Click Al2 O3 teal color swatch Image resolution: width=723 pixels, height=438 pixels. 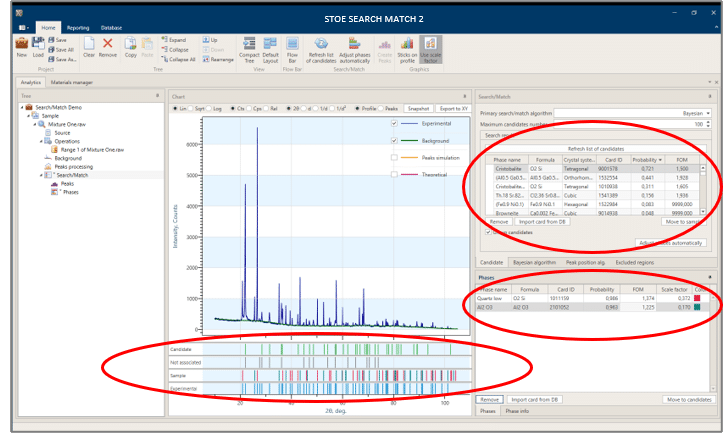(x=697, y=307)
